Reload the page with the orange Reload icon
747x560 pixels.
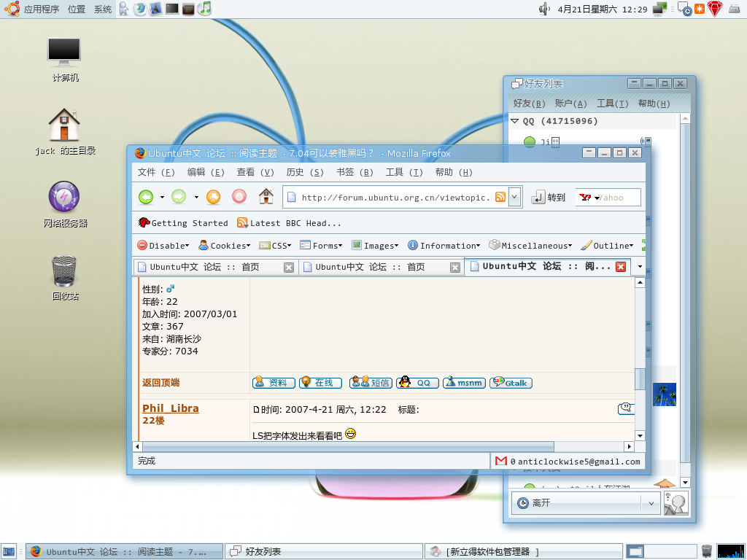pos(214,197)
